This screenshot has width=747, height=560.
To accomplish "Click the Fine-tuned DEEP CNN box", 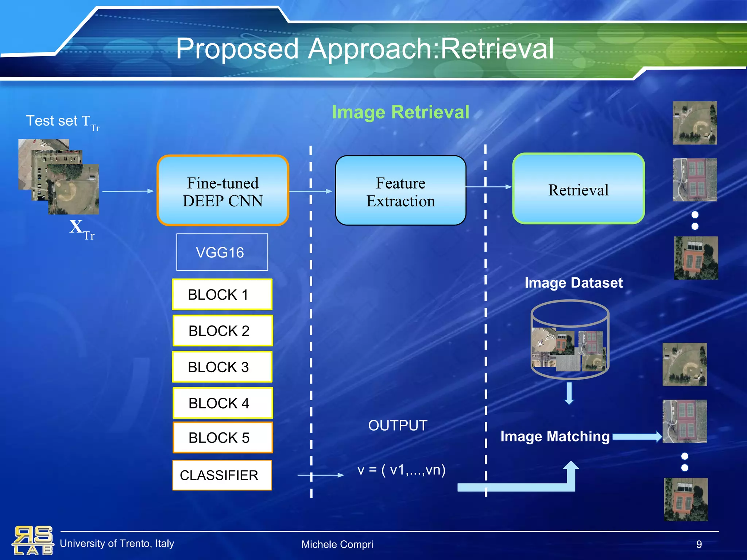I will (x=223, y=191).
